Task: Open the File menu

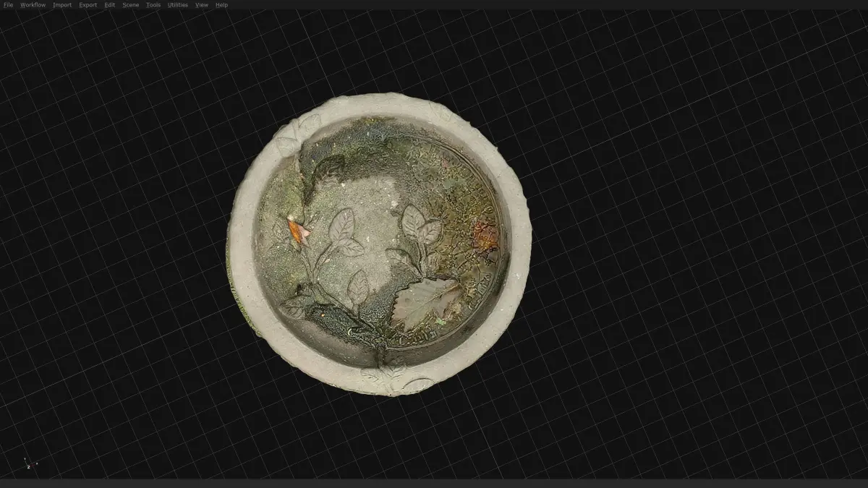Action: point(8,4)
